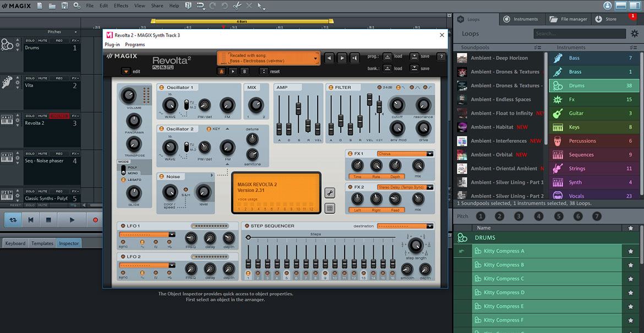Click the scissors cut tool in the toolbar
The width and height of the screenshot is (644, 333).
tap(237, 6)
